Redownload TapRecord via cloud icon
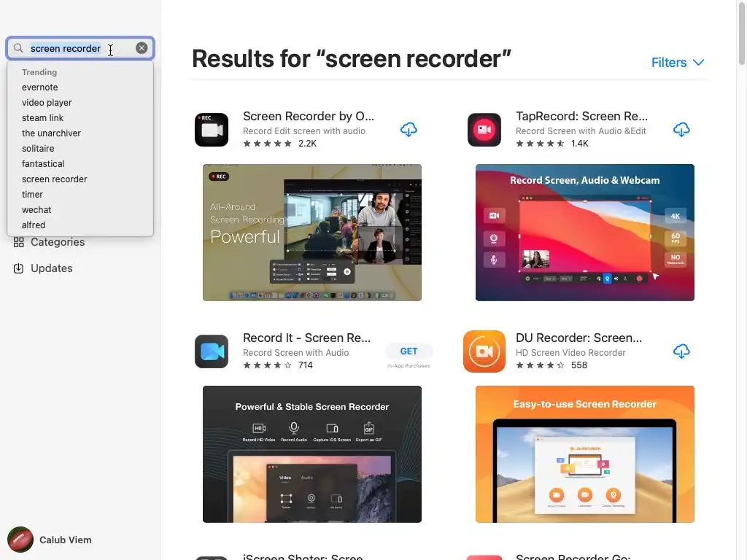 point(681,130)
